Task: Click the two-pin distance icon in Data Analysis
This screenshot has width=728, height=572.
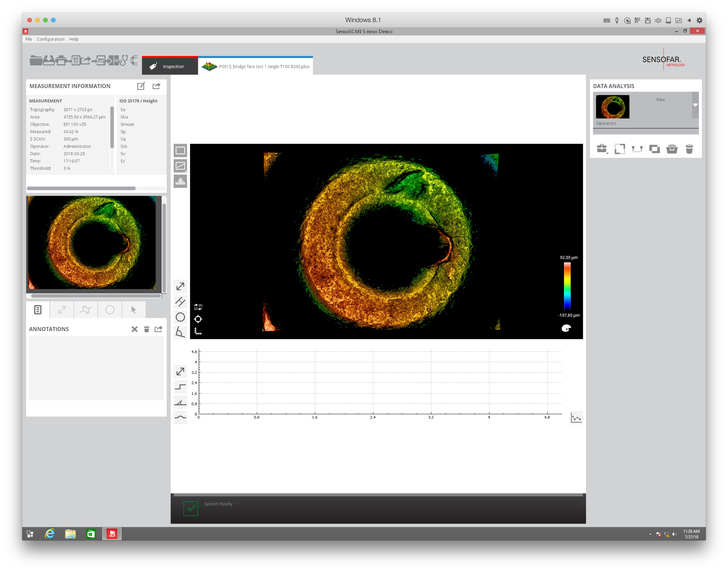Action: [637, 149]
